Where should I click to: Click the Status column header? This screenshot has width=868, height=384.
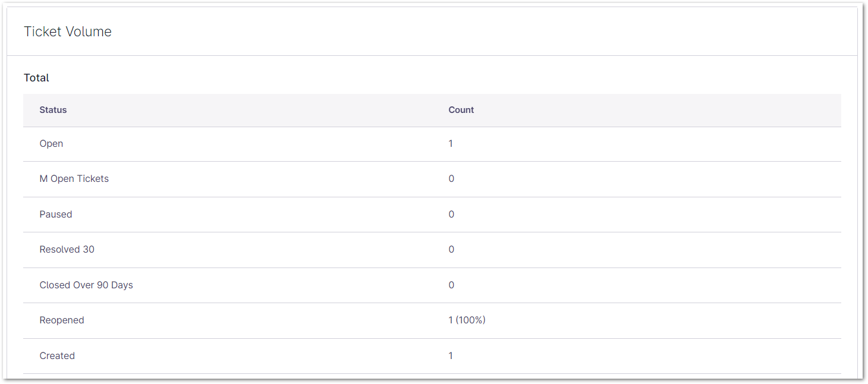[53, 110]
